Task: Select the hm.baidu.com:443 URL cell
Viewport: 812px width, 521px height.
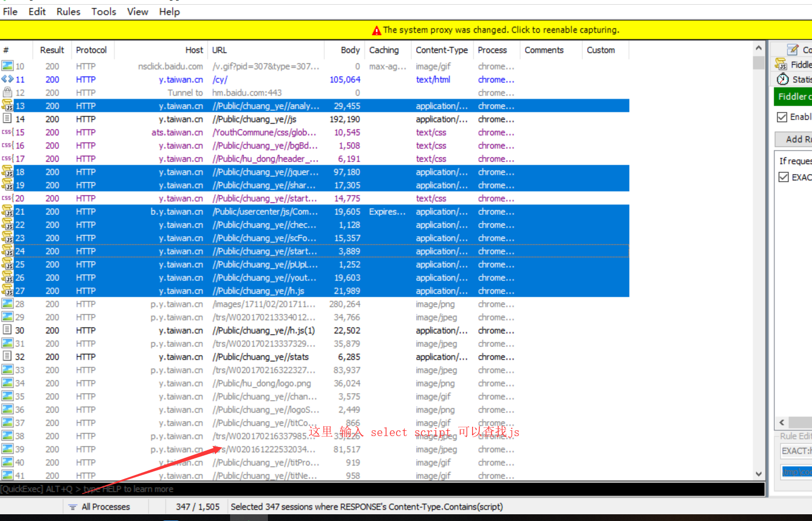Action: (x=247, y=93)
